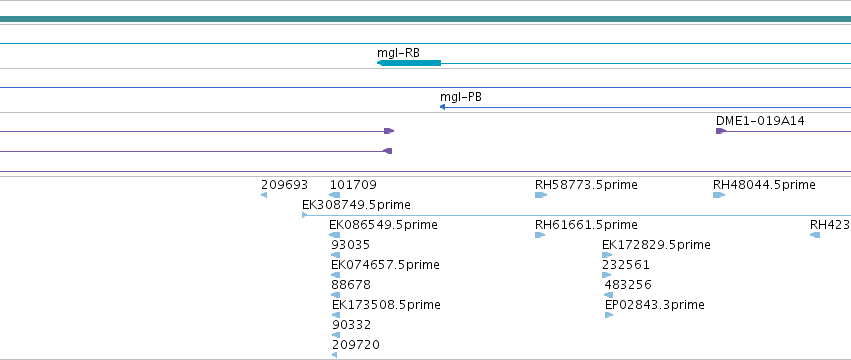Click the thick teal chromosome bar
This screenshot has width=851, height=360.
tap(426, 19)
